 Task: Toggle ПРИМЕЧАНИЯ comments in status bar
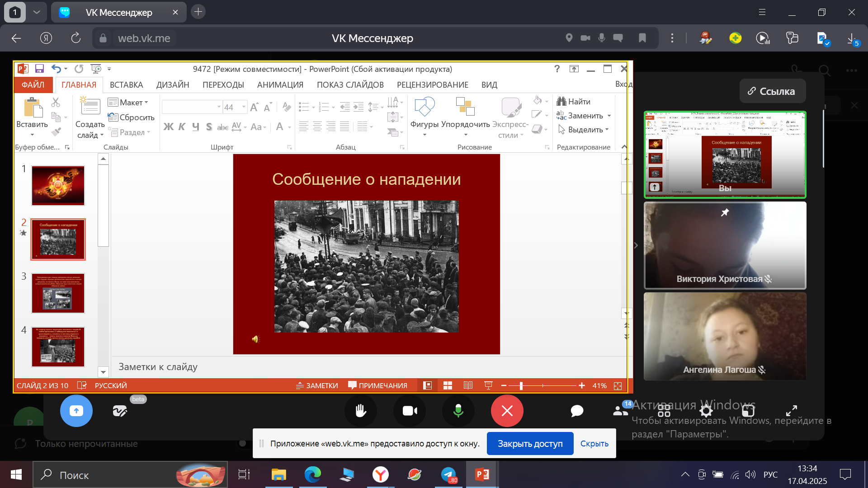tap(378, 385)
